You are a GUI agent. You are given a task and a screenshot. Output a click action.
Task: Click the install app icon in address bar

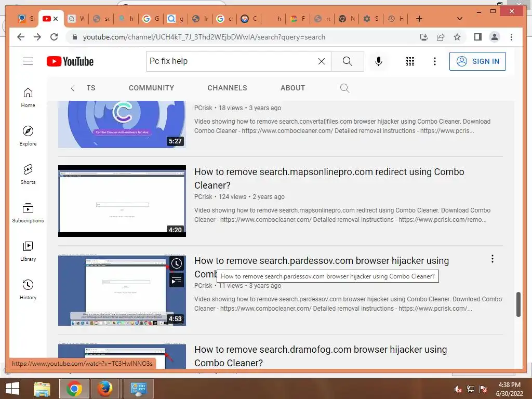click(424, 37)
